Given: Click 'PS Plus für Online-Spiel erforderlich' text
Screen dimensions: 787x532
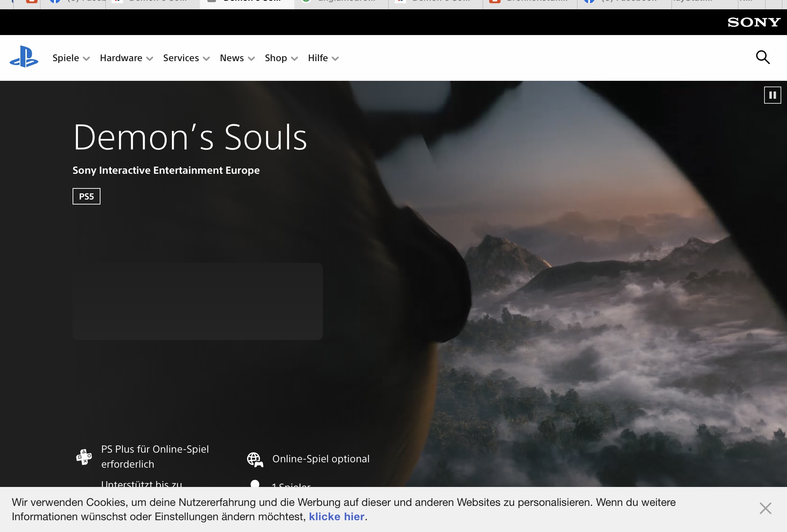Looking at the screenshot, I should 155,457.
